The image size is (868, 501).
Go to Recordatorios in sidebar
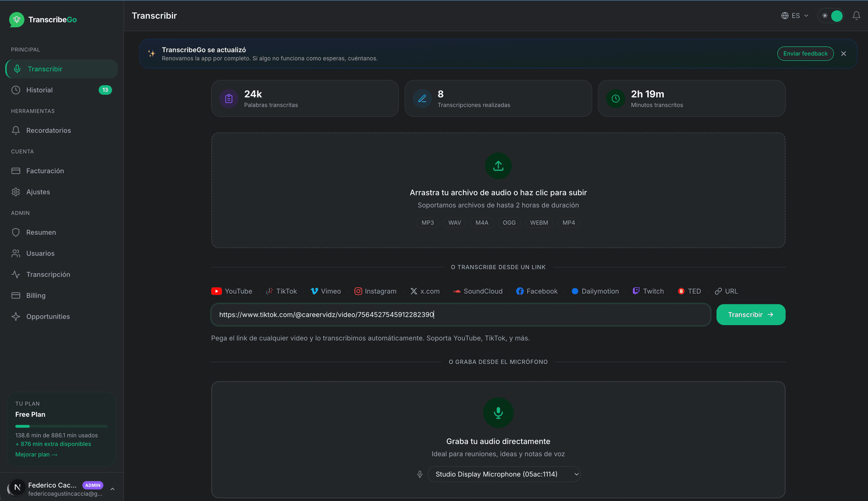(48, 131)
